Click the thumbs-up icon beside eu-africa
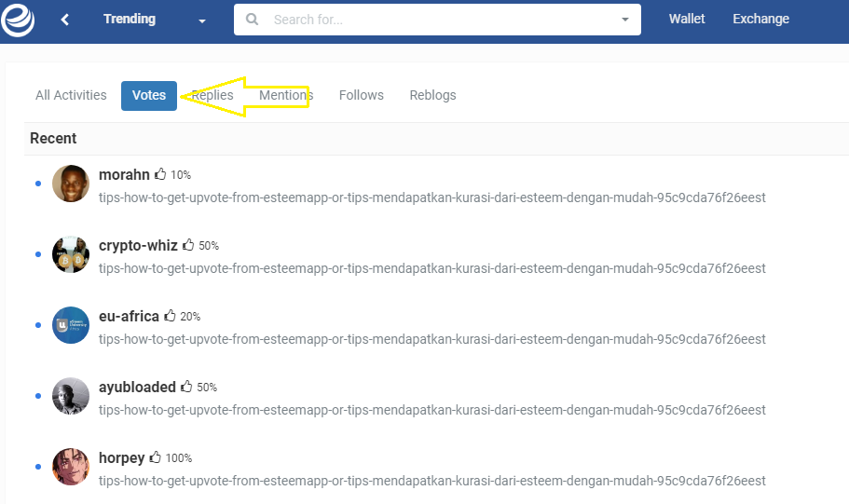The height and width of the screenshot is (504, 849). coord(170,315)
